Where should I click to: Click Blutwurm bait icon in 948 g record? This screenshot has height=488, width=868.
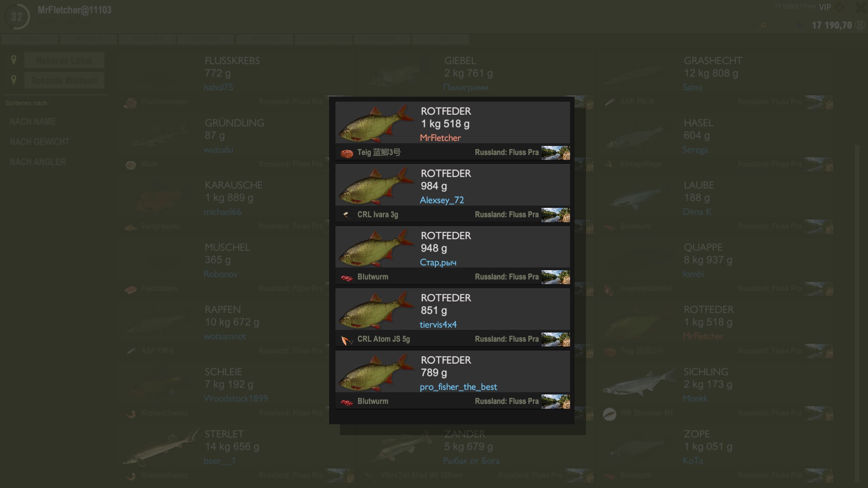(347, 277)
